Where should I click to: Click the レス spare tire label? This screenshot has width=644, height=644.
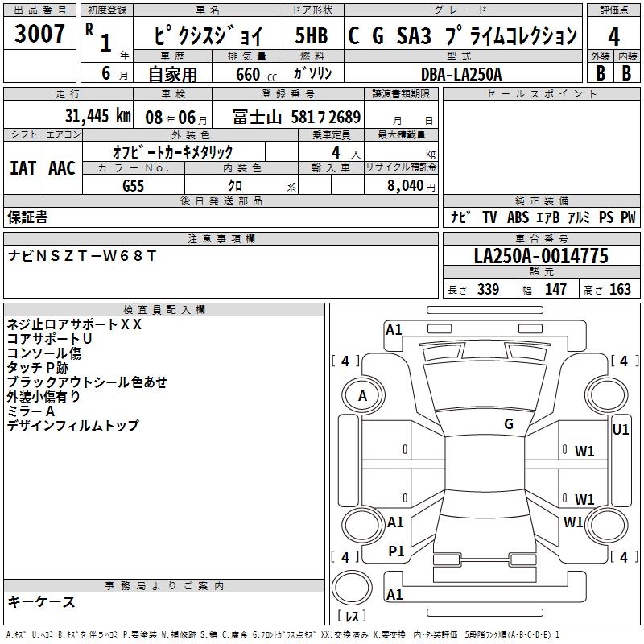(352, 615)
